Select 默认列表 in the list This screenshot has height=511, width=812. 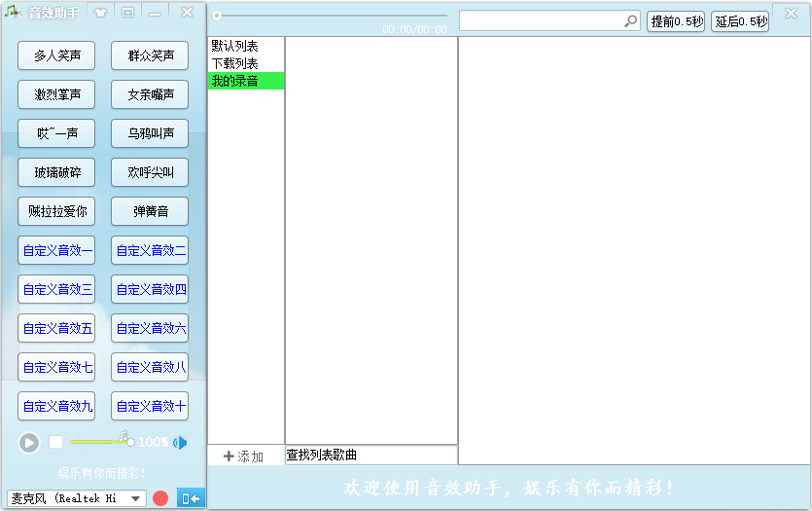[x=246, y=46]
